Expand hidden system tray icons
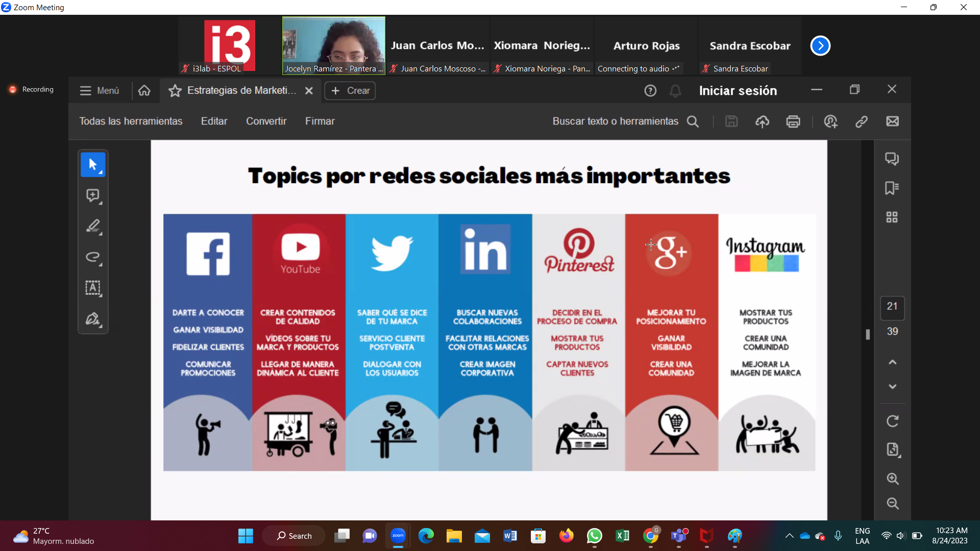 click(789, 536)
